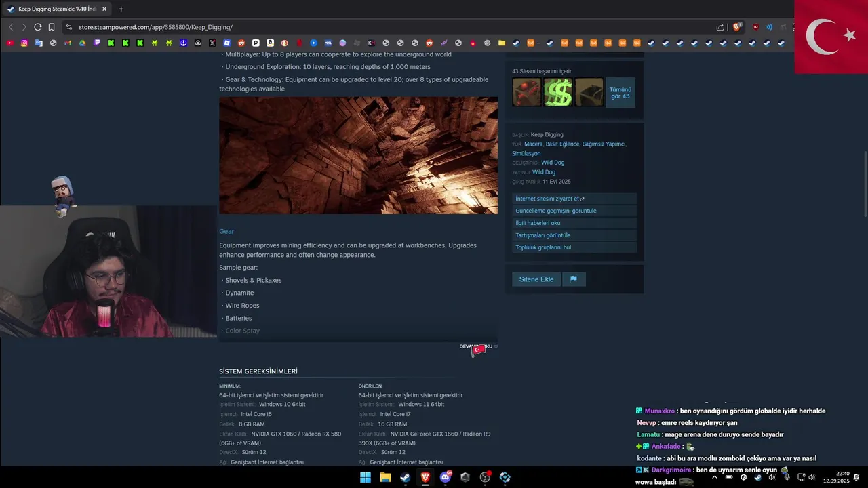Open a new browser tab
Viewport: 868px width, 488px height.
(x=121, y=9)
